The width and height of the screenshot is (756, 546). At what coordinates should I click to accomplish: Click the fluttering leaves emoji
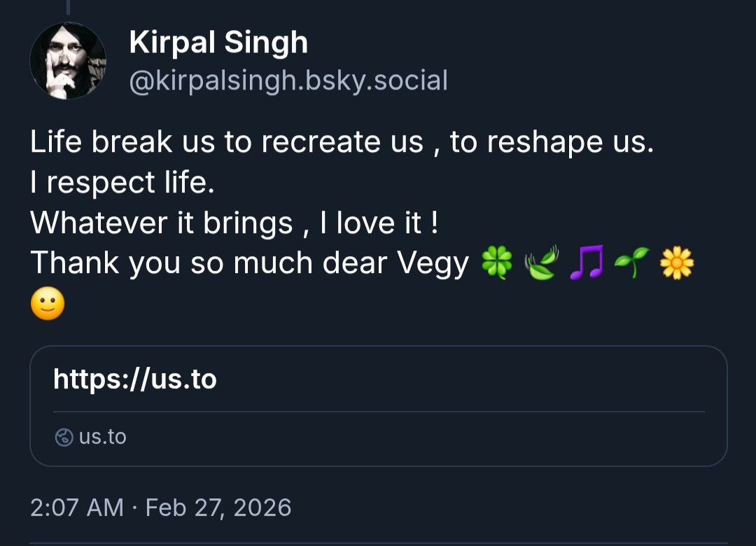540,264
